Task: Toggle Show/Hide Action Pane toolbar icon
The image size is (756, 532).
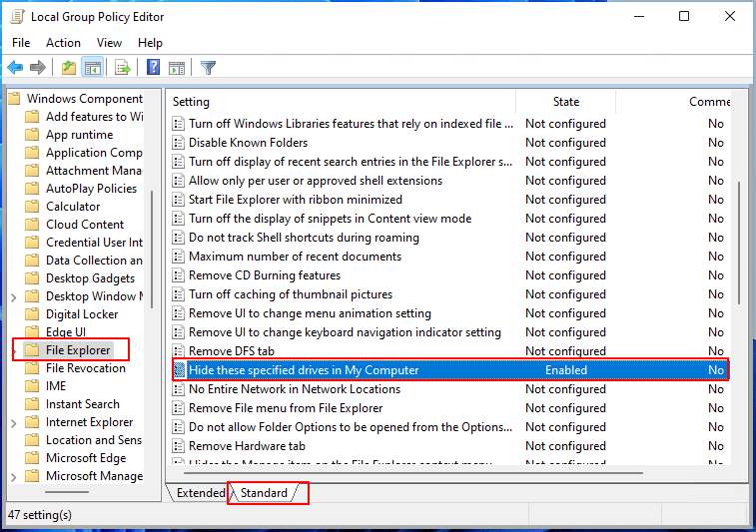Action: point(177,68)
